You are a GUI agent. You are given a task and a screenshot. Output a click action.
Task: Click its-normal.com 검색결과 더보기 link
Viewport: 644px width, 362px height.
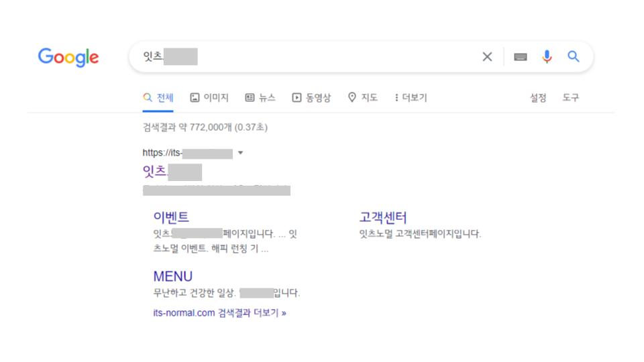pos(220,313)
